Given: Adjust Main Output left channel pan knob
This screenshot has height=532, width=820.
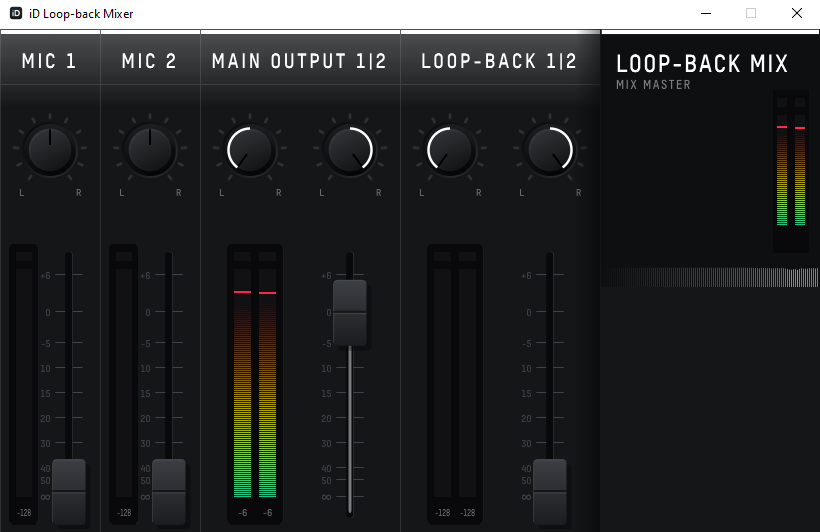Looking at the screenshot, I should click(250, 150).
